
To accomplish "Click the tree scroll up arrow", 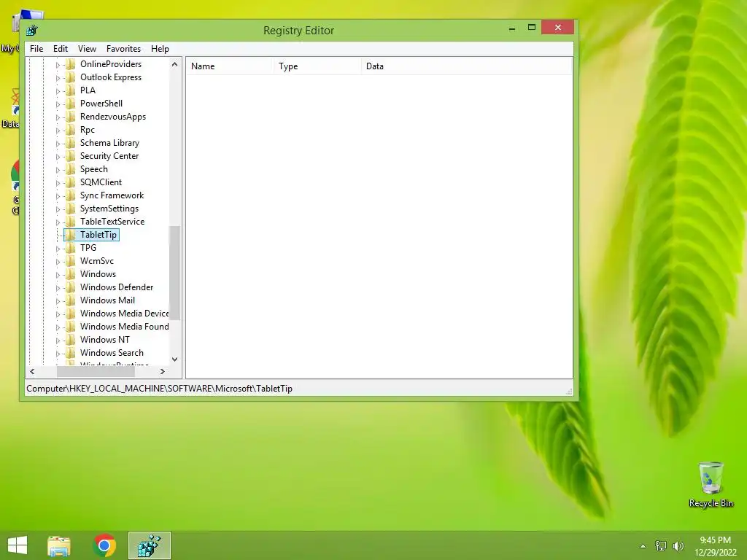I will [174, 64].
